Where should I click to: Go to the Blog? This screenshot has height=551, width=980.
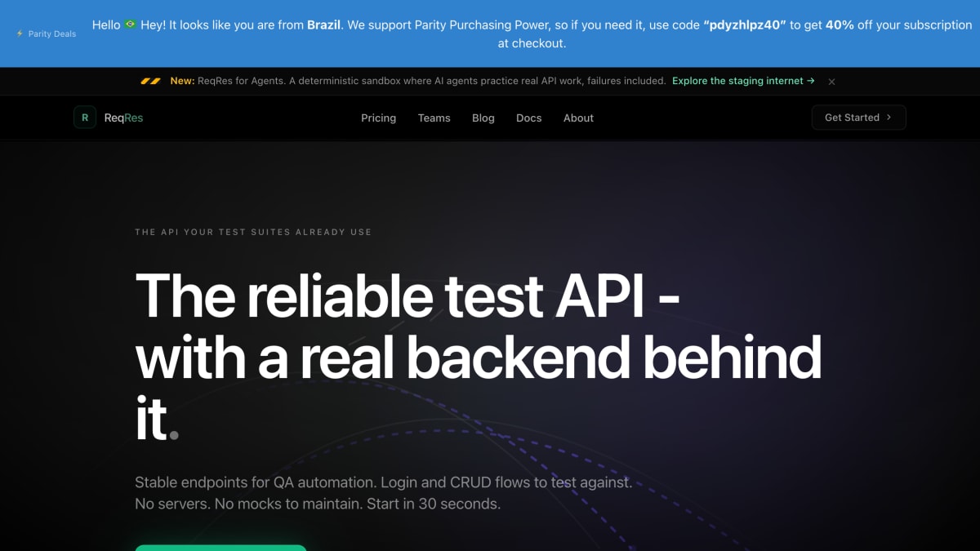483,118
